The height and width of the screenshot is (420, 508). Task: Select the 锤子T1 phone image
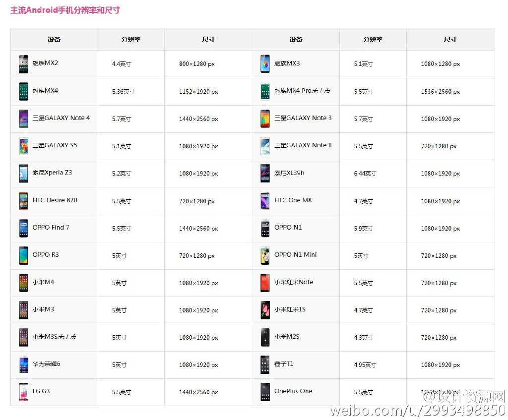(x=265, y=364)
